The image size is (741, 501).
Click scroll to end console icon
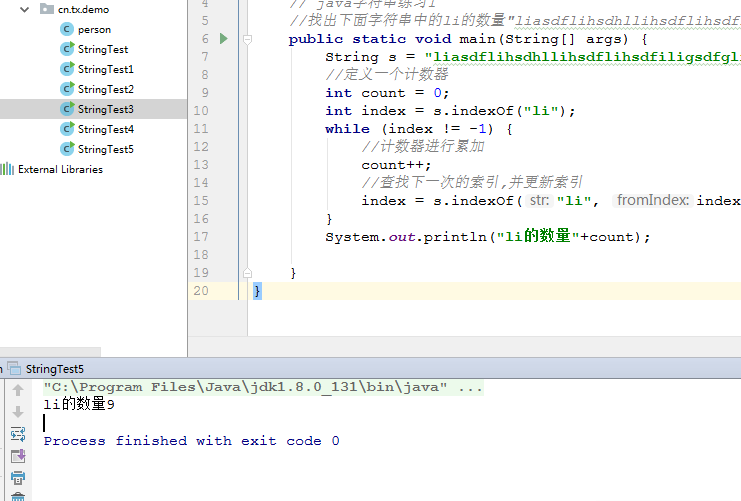click(18, 456)
